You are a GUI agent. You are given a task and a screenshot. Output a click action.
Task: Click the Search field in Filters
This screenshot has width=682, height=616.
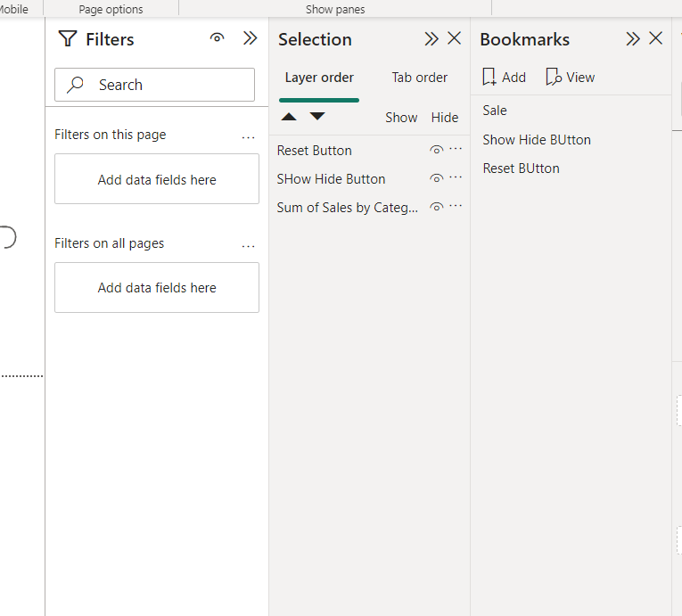point(154,85)
